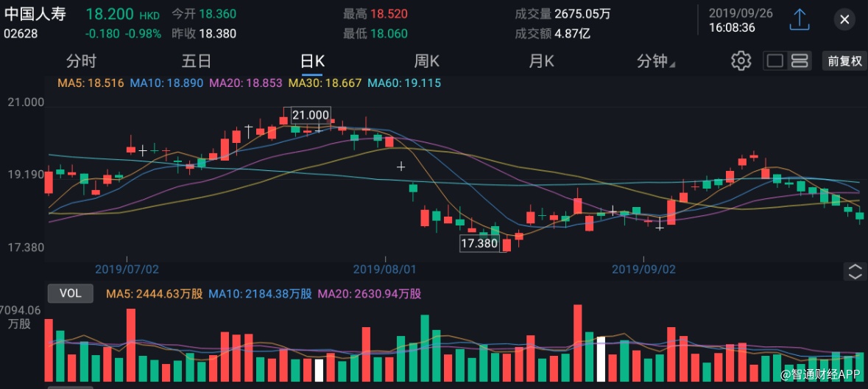Click the 17.380 low price marker
This screenshot has width=868, height=389.
coord(480,243)
